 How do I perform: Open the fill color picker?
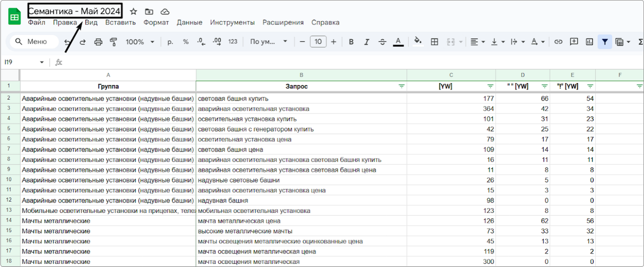coord(418,41)
